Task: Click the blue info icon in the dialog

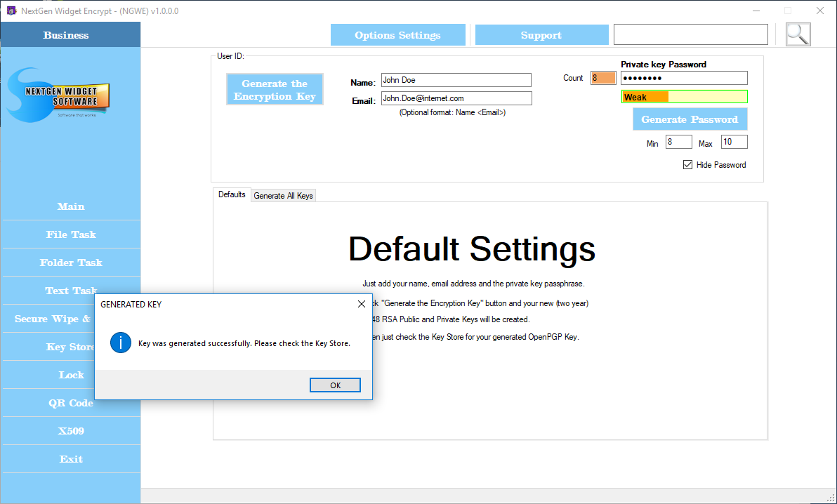Action: 121,343
